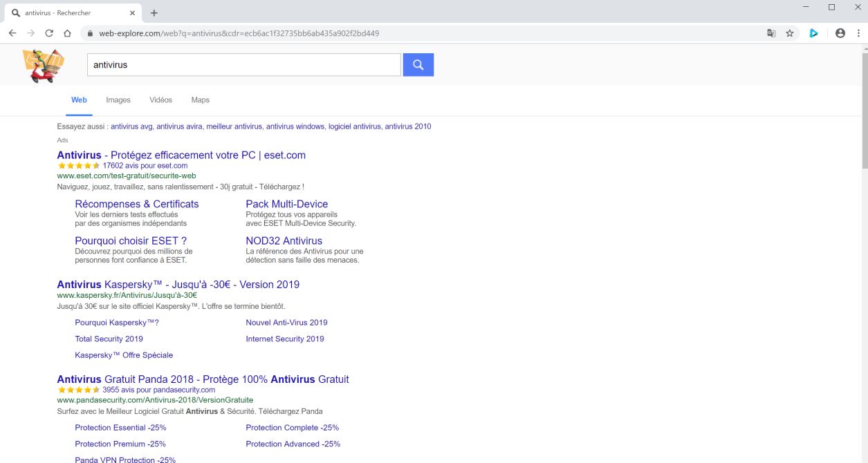This screenshot has width=868, height=463.
Task: Open NOD32 Antivirus sitelink
Action: (284, 240)
